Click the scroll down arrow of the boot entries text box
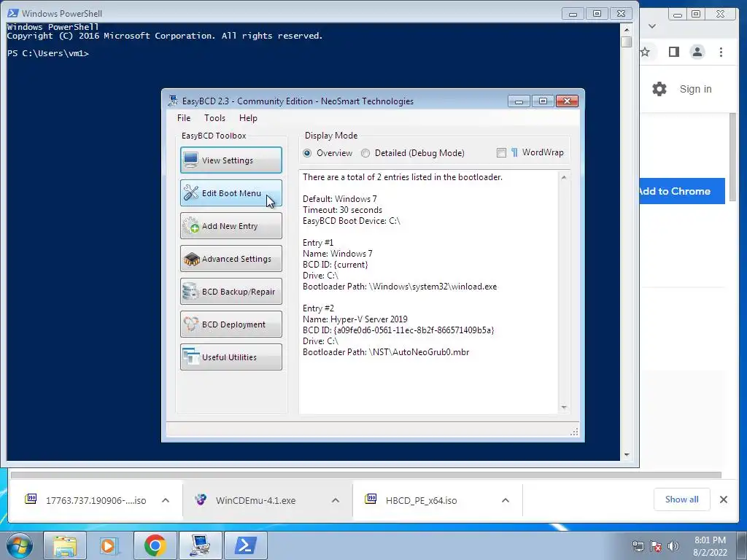Viewport: 747px width, 560px height. coord(564,408)
